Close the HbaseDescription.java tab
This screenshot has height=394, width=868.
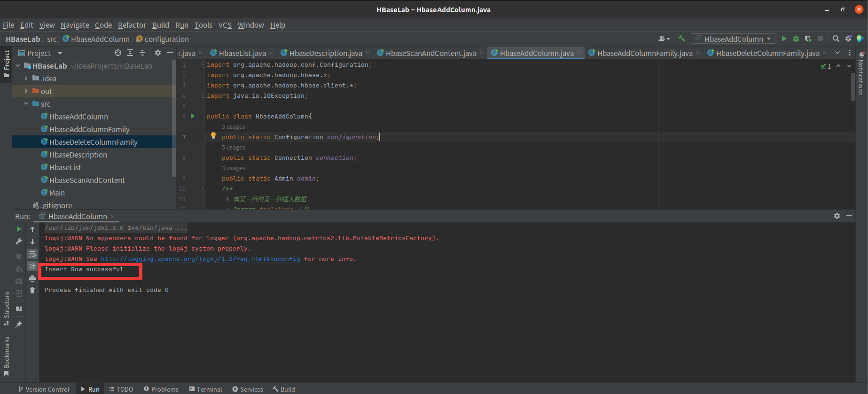click(368, 53)
